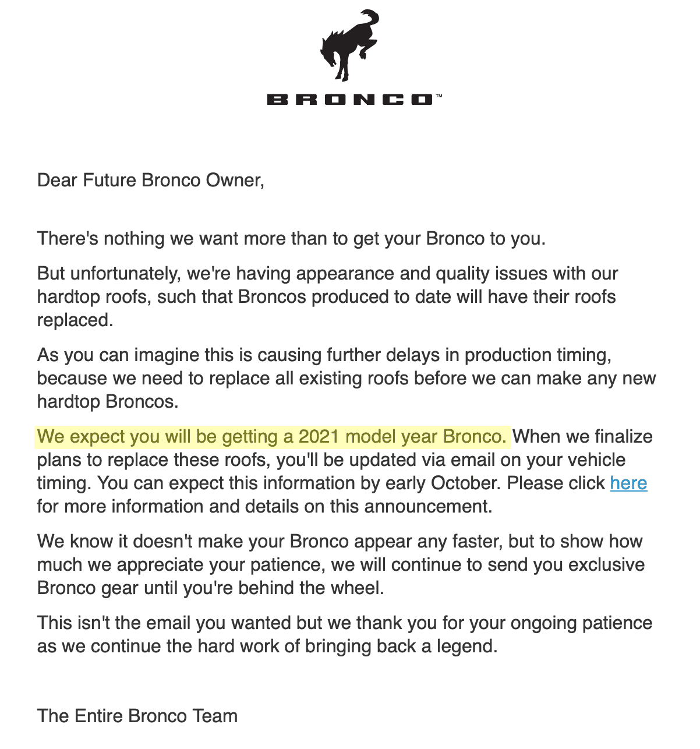Click 'The Entire Bronco Team' signature
The width and height of the screenshot is (700, 749).
[x=137, y=716]
